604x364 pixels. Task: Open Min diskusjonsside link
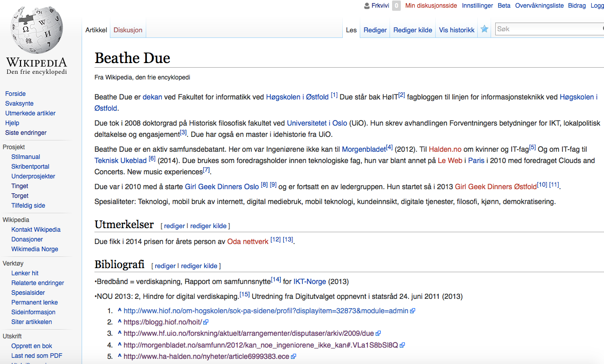(x=431, y=6)
